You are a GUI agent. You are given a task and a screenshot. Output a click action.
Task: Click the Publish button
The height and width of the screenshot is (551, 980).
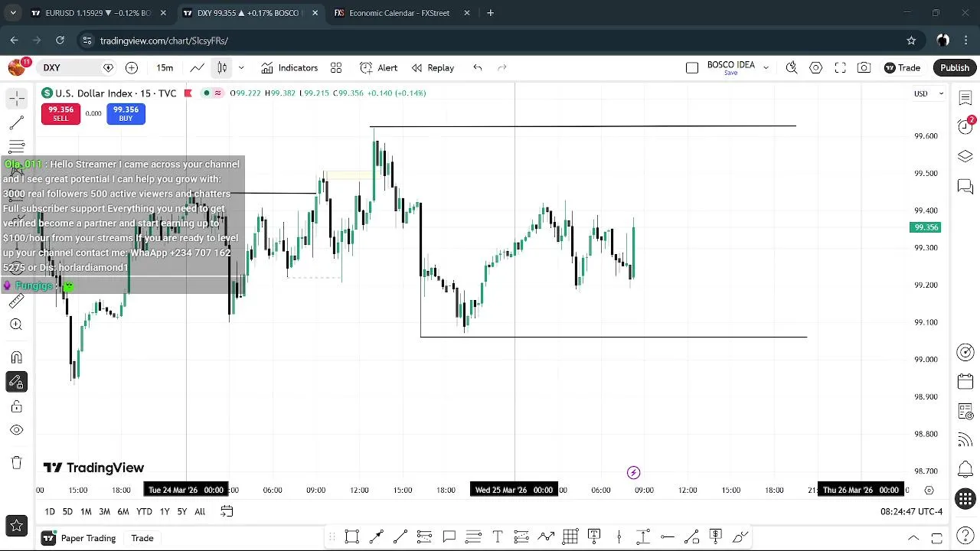click(955, 68)
